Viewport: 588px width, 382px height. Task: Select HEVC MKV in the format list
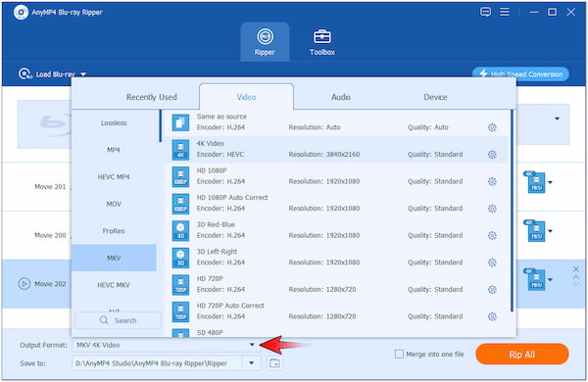click(114, 285)
